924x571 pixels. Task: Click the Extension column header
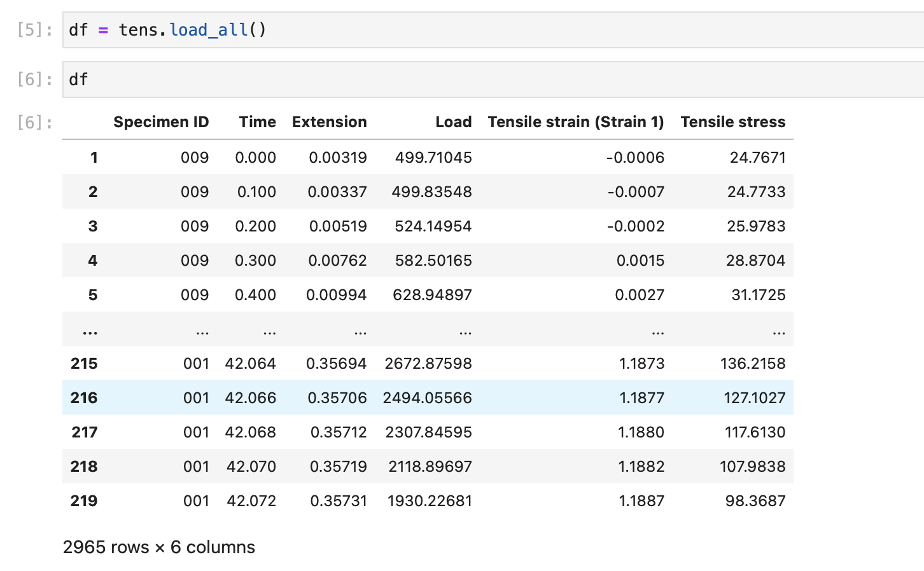click(x=330, y=122)
